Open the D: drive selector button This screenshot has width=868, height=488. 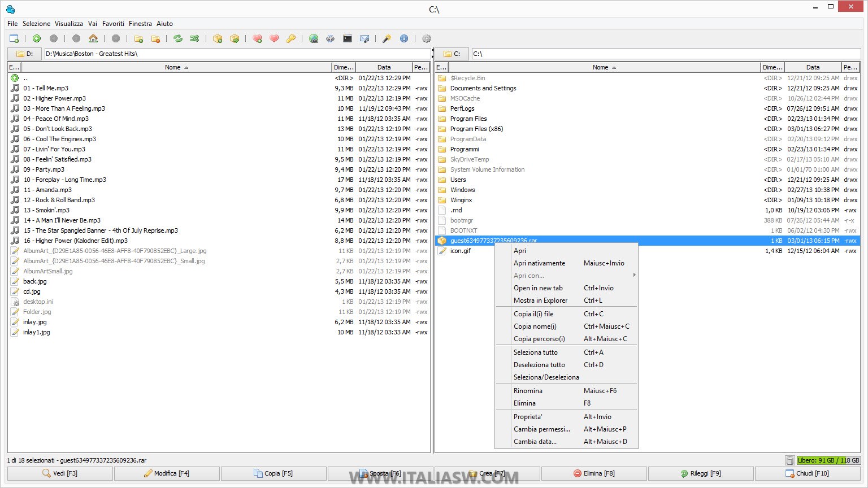[24, 54]
